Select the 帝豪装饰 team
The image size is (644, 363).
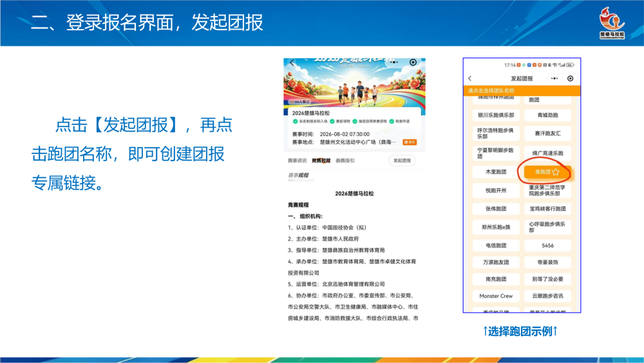547,262
